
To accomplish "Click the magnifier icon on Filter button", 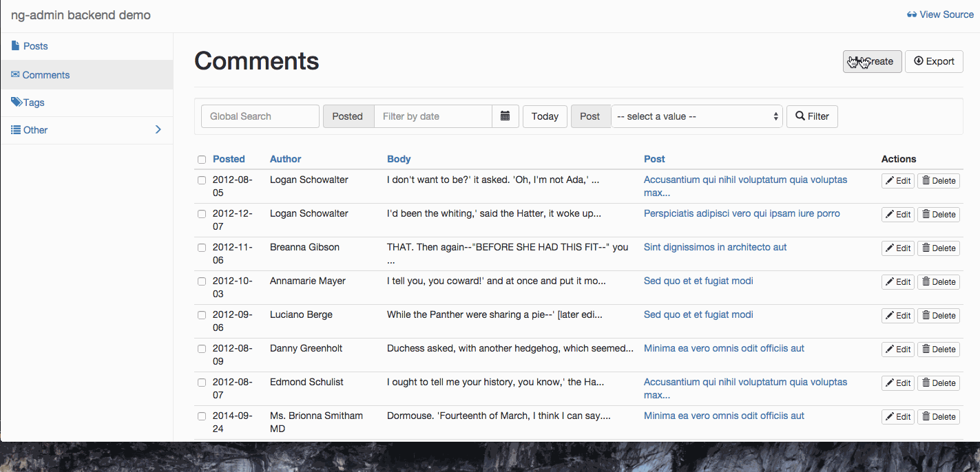I will pos(800,116).
